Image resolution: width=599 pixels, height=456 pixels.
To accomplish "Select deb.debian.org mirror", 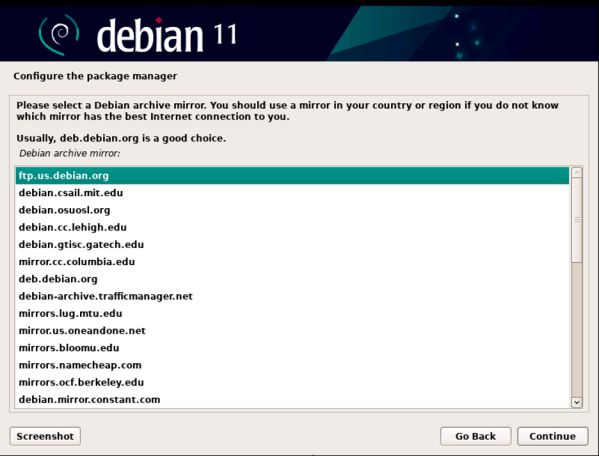I will (x=292, y=279).
